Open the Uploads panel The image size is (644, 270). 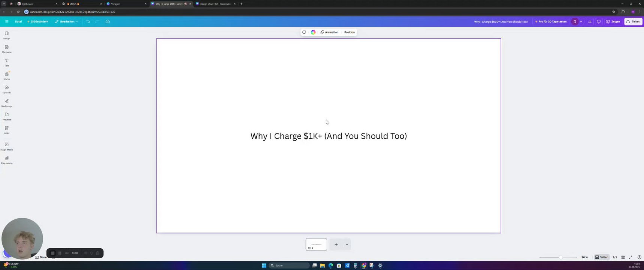click(7, 89)
